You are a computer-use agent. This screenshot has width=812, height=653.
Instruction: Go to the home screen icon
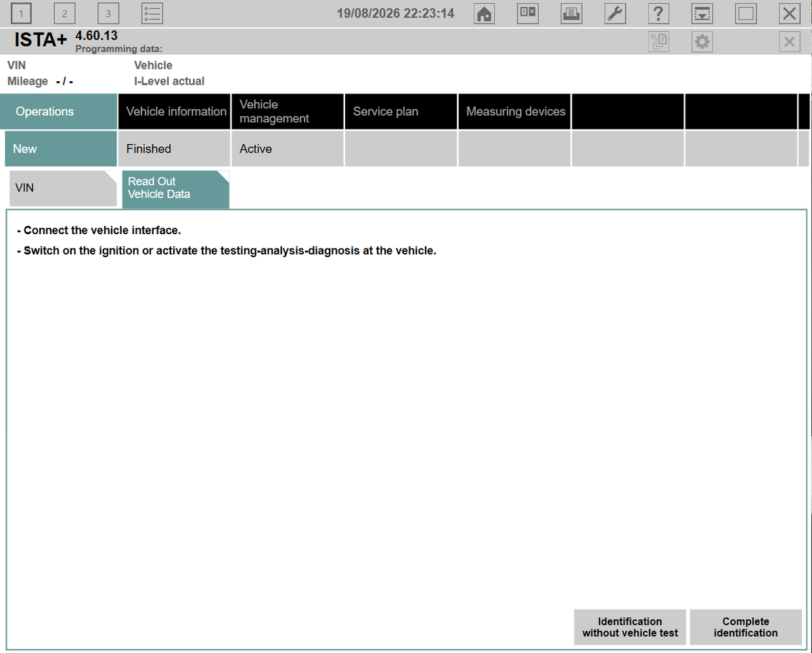pos(484,14)
